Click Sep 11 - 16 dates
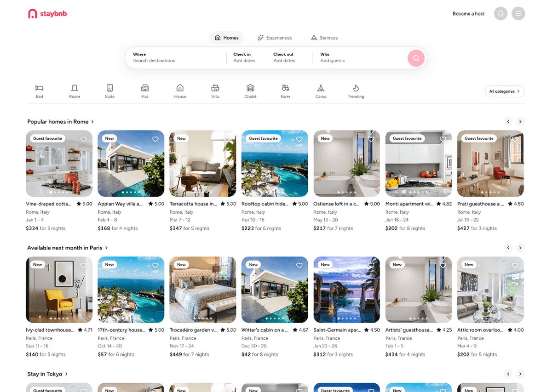This screenshot has width=552, height=392. tap(37, 346)
